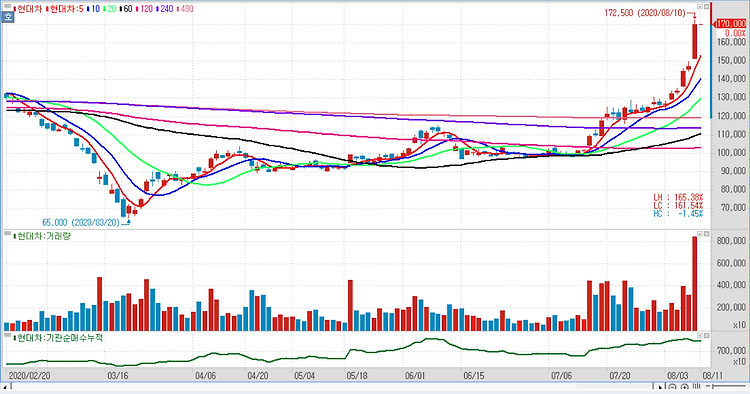Click the 172,500 (2020/08/10) high label
This screenshot has height=394, width=750.
pyautogui.click(x=644, y=13)
